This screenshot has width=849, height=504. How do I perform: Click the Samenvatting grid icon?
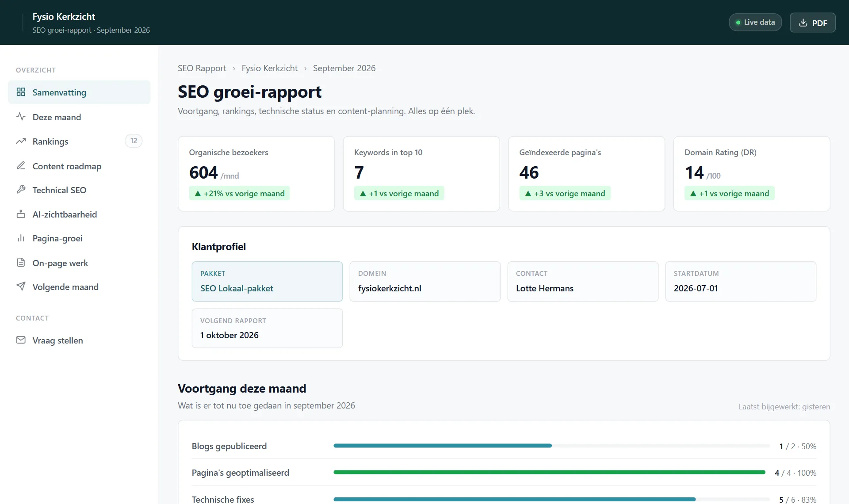click(x=21, y=92)
